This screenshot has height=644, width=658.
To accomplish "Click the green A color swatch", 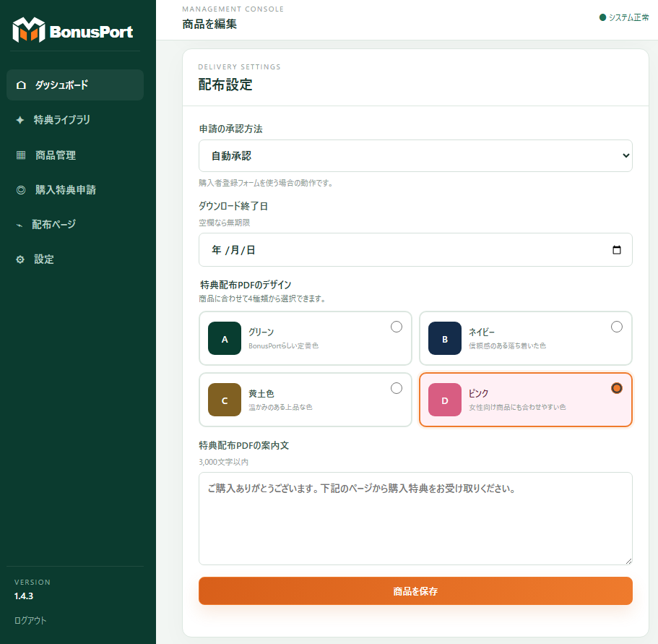I will pyautogui.click(x=225, y=338).
